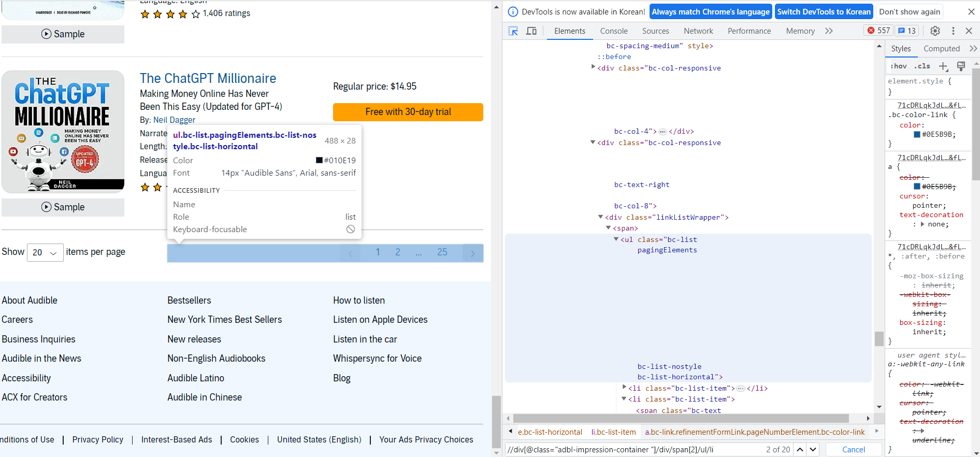
Task: Show more Styles sidebar tabs via chevron
Action: click(973, 49)
